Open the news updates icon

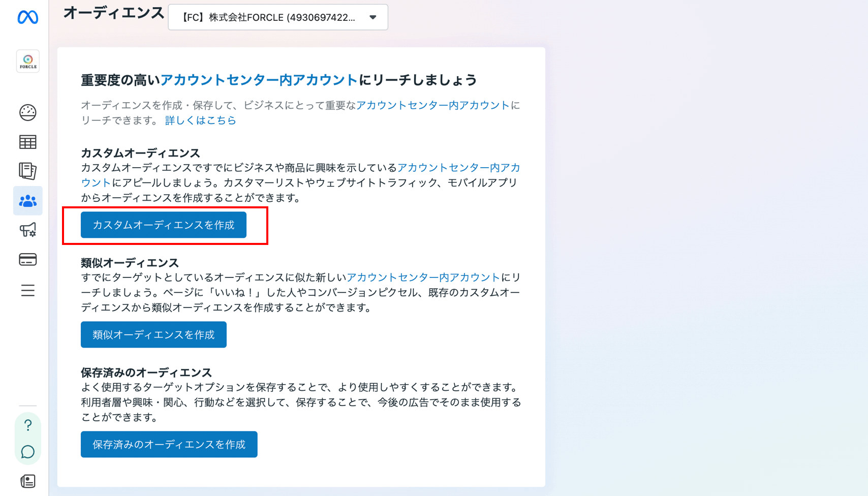(28, 481)
